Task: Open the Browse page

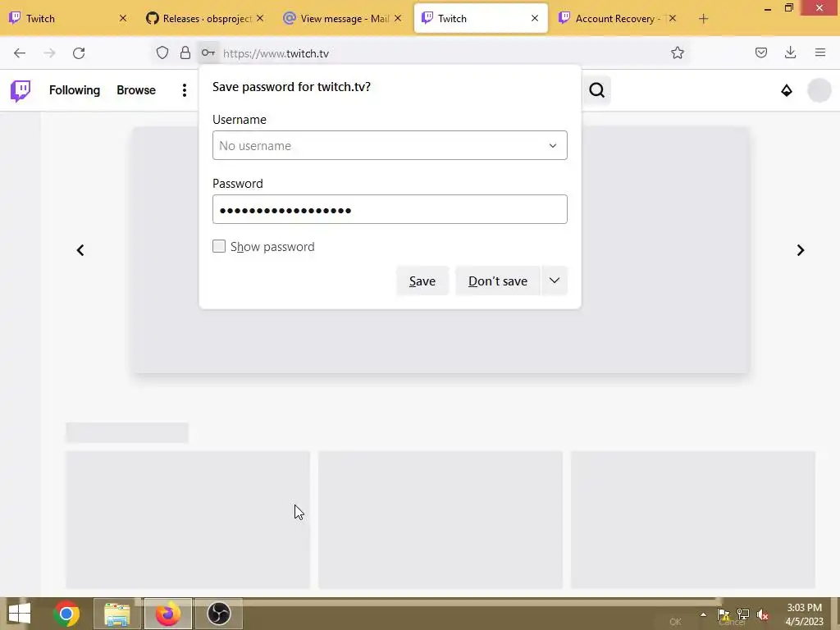Action: (x=136, y=90)
